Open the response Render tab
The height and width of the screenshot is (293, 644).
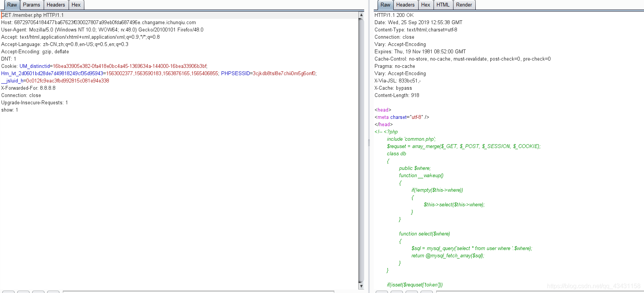point(464,5)
